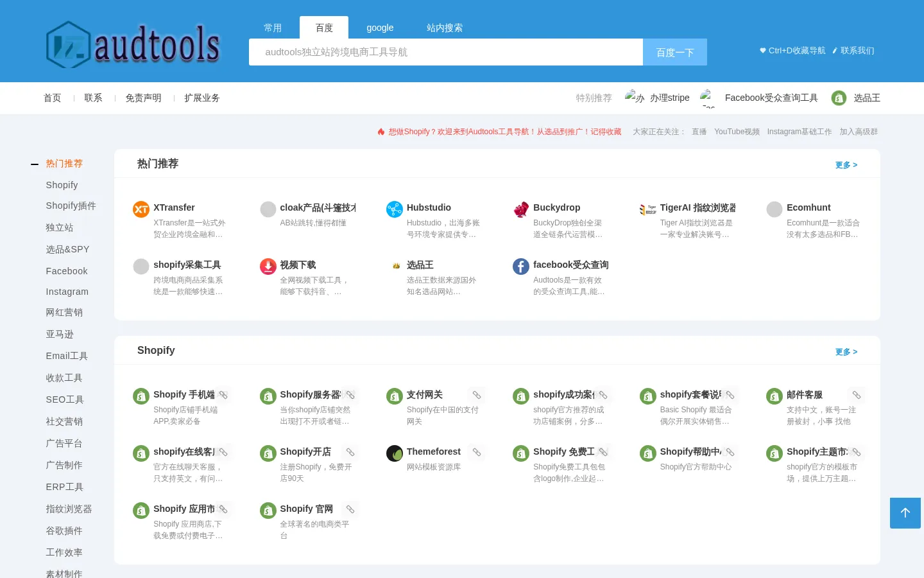924x578 pixels.
Task: Click the Shopify mobile app icon
Action: click(141, 396)
